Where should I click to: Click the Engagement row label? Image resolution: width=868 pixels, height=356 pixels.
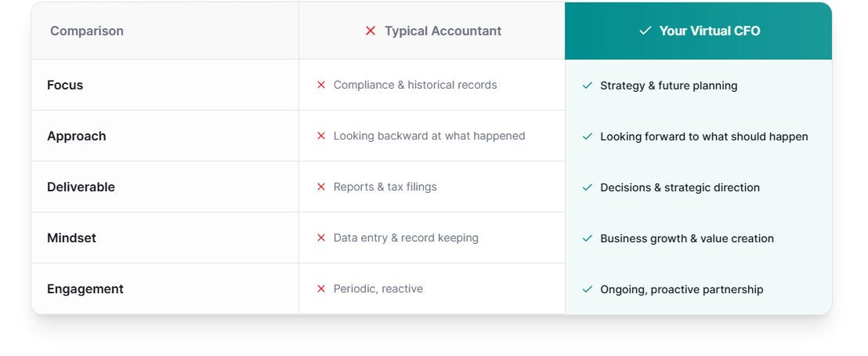click(x=85, y=289)
